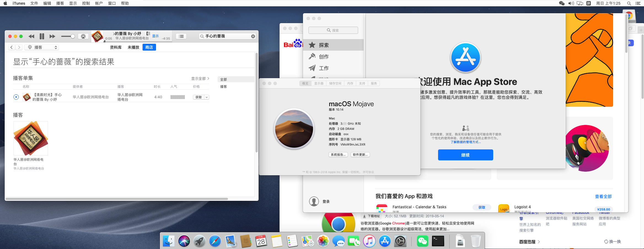Play the 清晨时光 episode row button

[x=16, y=97]
